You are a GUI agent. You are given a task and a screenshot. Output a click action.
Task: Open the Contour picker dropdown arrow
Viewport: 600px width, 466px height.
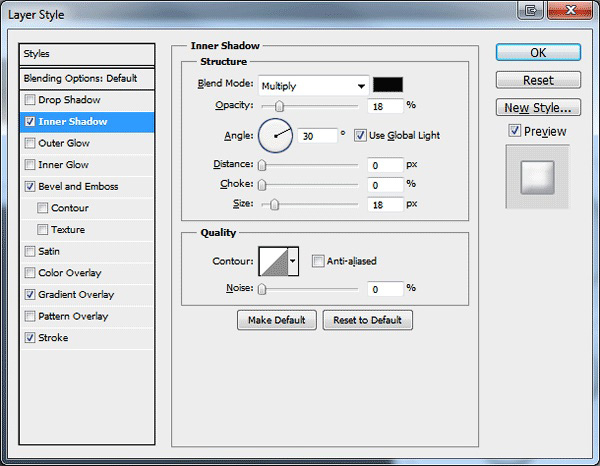293,261
